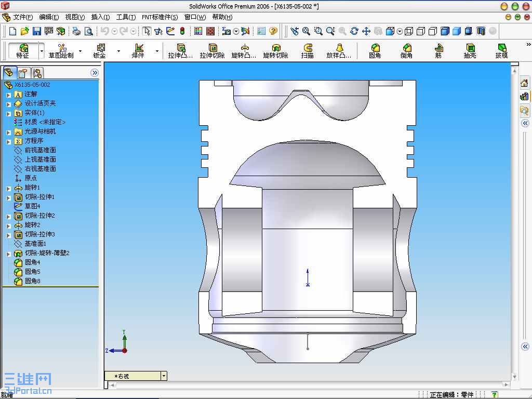Click status bar help question mark icon
The width and height of the screenshot is (532, 399).
[495, 395]
